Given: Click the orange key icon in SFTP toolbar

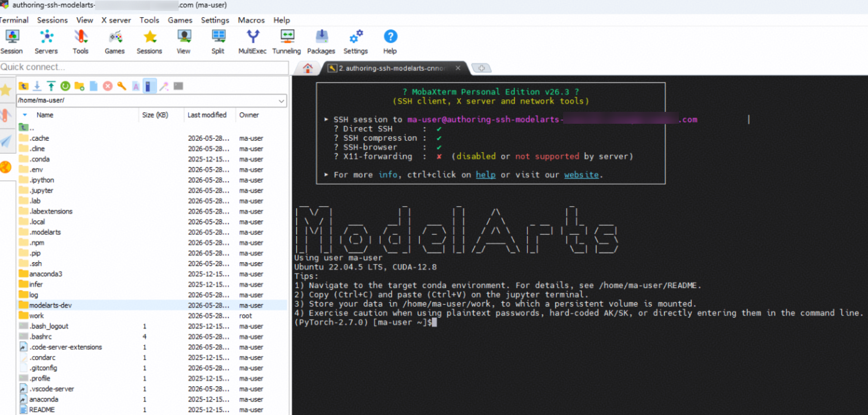Looking at the screenshot, I should click(x=122, y=86).
